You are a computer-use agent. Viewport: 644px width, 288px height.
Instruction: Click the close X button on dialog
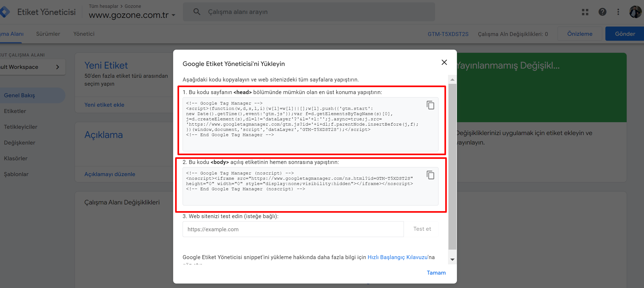tap(444, 62)
